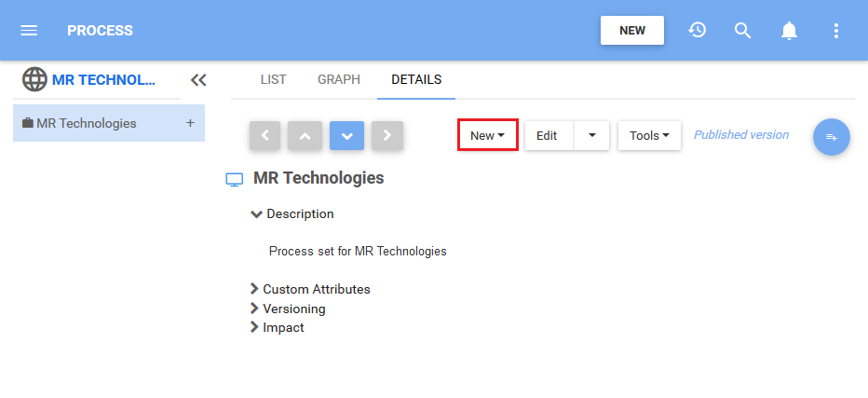Collapse the sidebar with double-chevron icon
This screenshot has width=868, height=398.
click(x=198, y=80)
